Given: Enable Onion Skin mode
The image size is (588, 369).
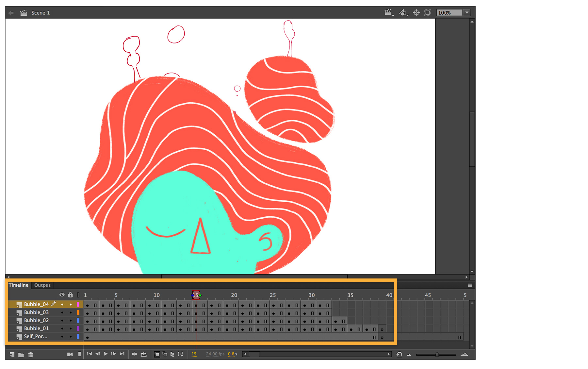Looking at the screenshot, I should (157, 354).
